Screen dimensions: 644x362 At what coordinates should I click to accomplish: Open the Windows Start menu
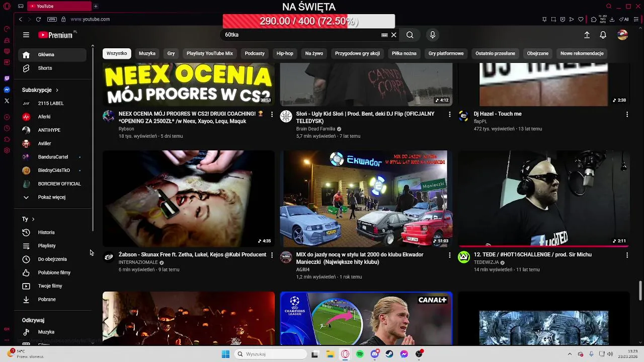point(225,354)
